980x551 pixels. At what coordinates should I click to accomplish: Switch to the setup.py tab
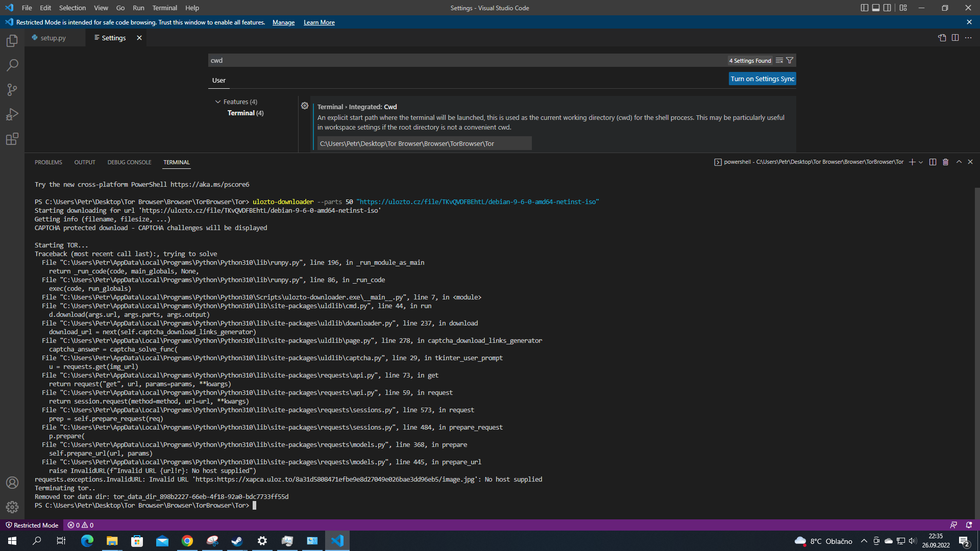53,37
